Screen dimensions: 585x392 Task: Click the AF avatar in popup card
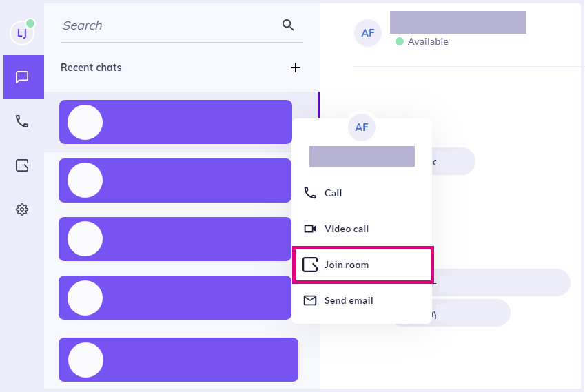362,127
